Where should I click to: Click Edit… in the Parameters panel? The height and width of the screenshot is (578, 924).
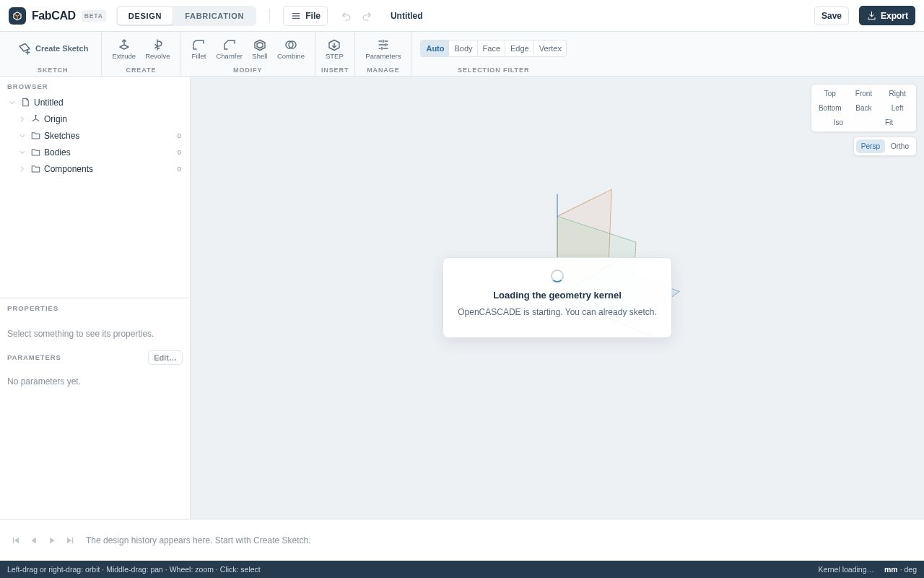(165, 358)
